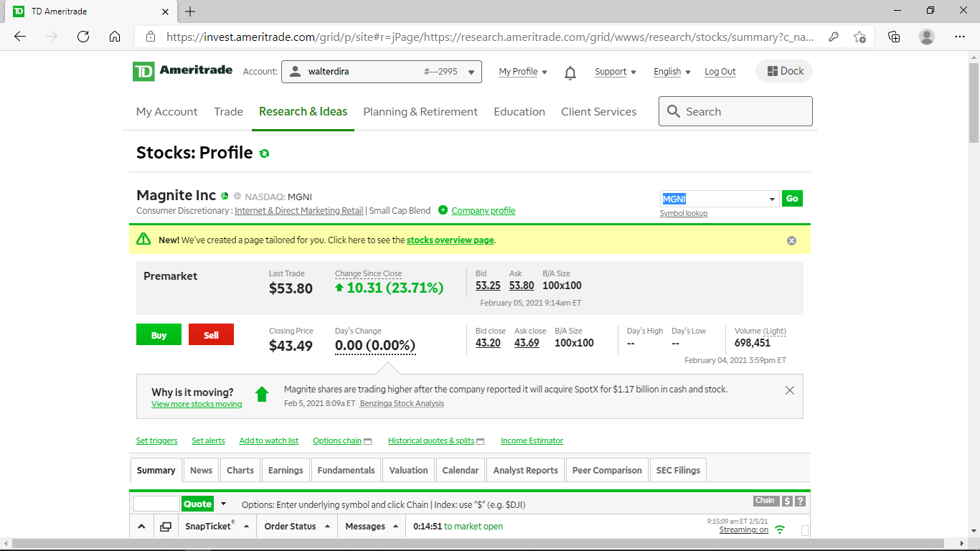Viewport: 980px width, 551px height.
Task: Toggle Streaming: on link
Action: point(744,530)
